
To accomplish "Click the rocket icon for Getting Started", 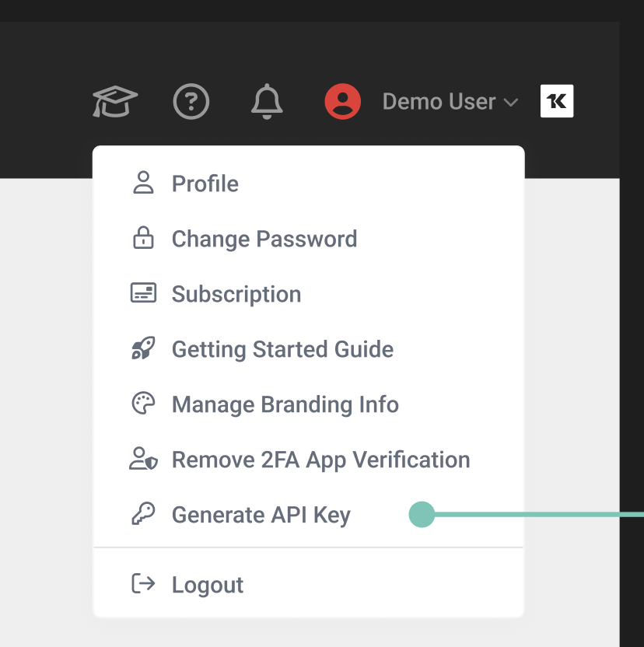I will click(x=143, y=349).
